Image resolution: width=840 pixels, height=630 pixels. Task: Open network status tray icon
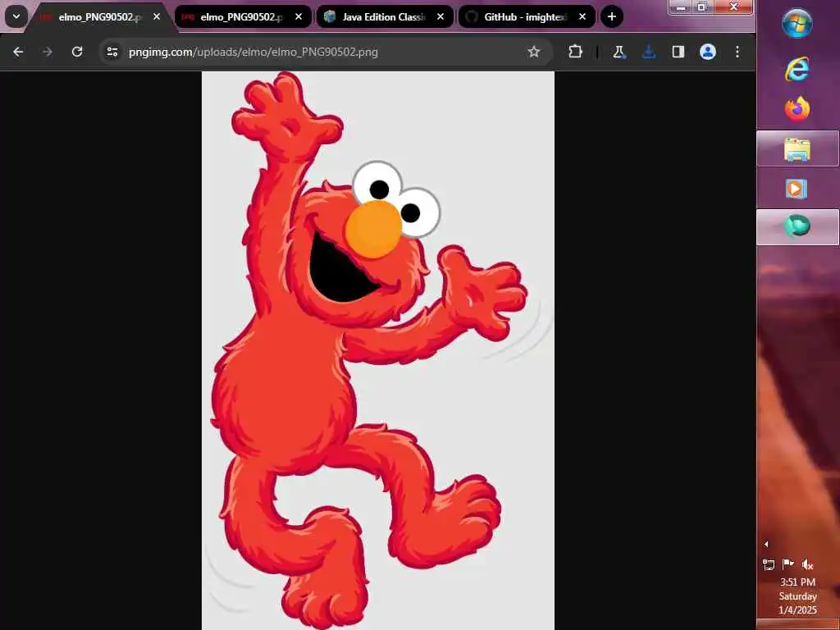[x=768, y=564]
